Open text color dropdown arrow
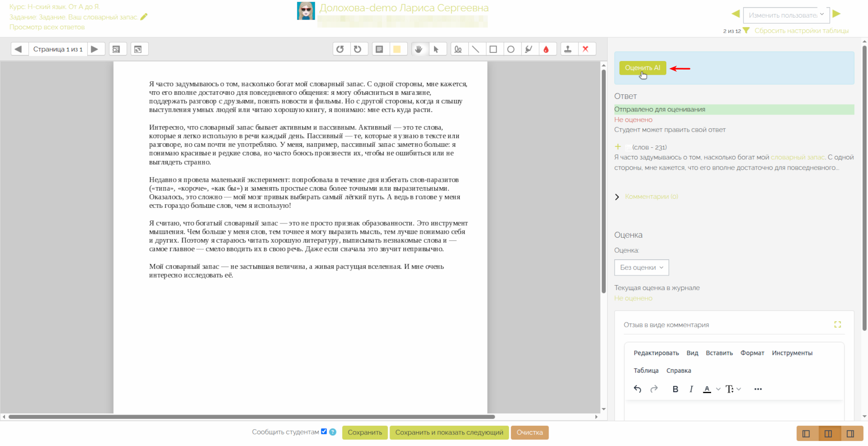868x446 pixels. click(x=718, y=389)
